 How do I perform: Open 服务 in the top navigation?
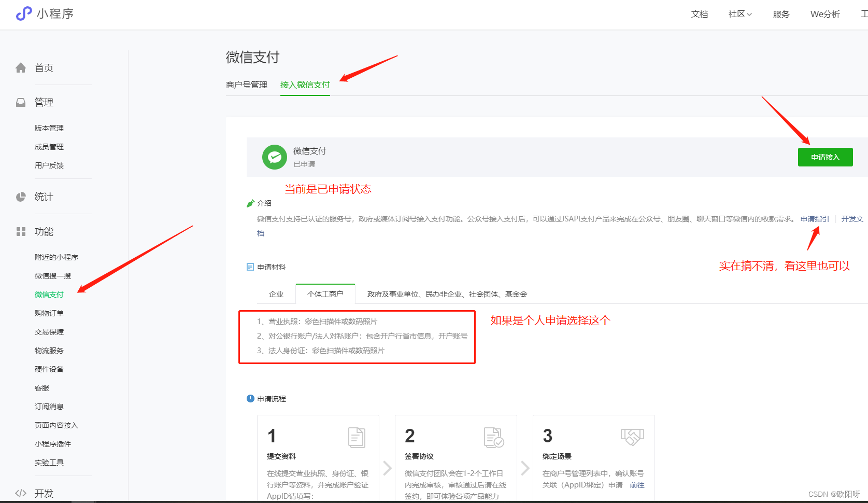click(781, 14)
